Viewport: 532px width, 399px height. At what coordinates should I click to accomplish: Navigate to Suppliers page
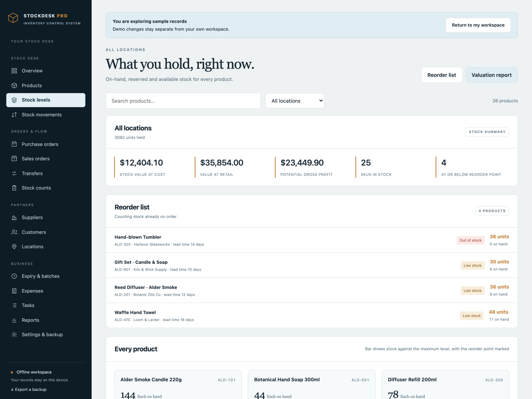pos(46,218)
